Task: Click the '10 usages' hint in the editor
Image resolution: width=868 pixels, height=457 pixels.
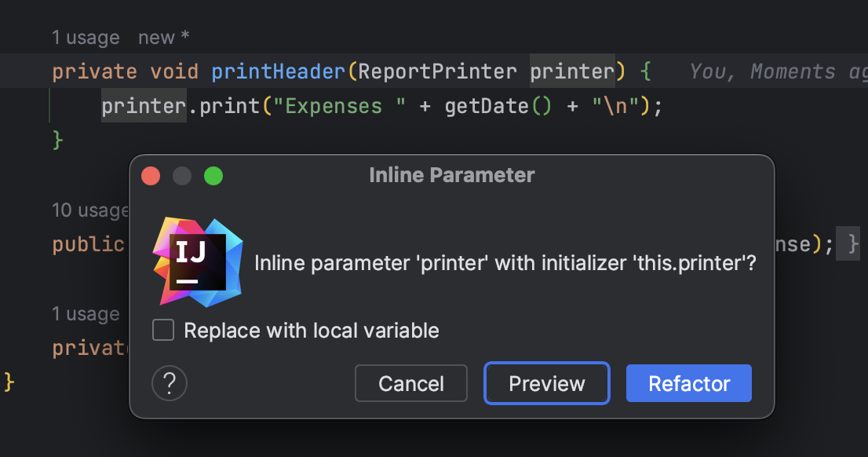Action: pos(90,210)
